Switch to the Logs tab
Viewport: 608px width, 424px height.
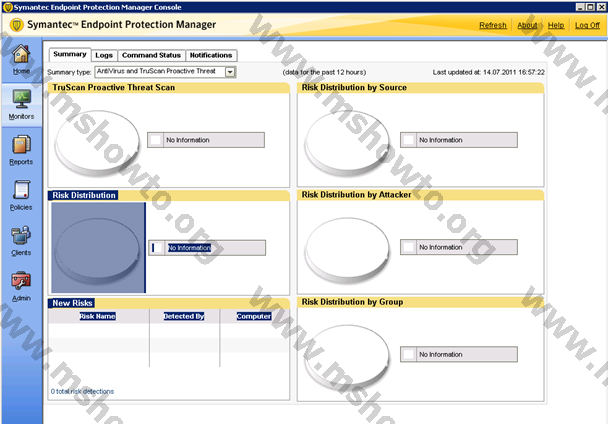click(104, 55)
